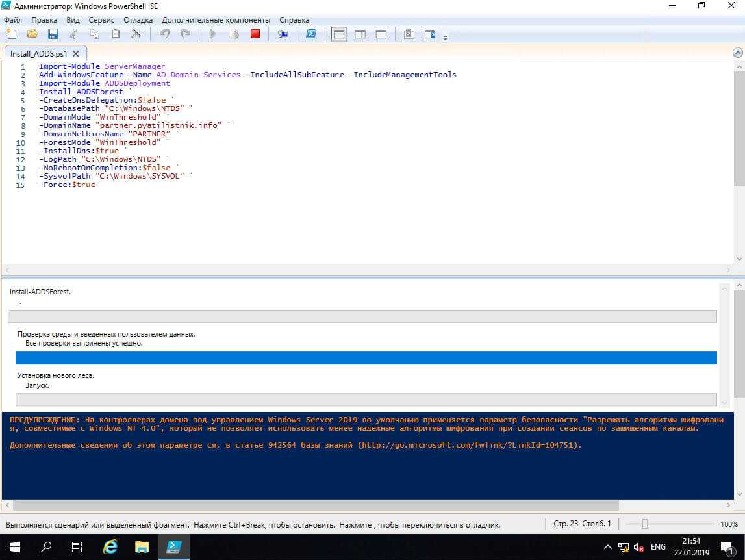
Task: Maximize the script pane layout
Action: (381, 34)
